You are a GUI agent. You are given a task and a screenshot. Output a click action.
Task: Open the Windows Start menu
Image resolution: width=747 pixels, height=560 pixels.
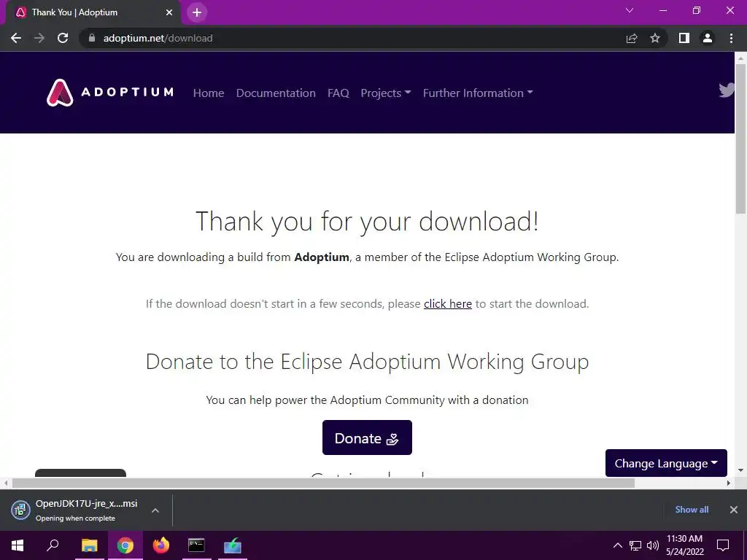18,545
